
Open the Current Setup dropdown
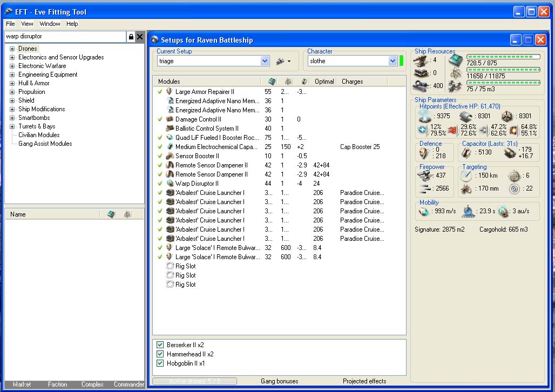click(x=265, y=62)
